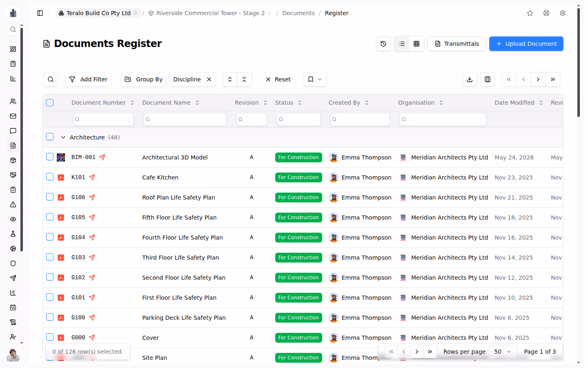Viewport: 588px width, 368px height.
Task: Click the Document Name filter field
Action: pyautogui.click(x=185, y=119)
